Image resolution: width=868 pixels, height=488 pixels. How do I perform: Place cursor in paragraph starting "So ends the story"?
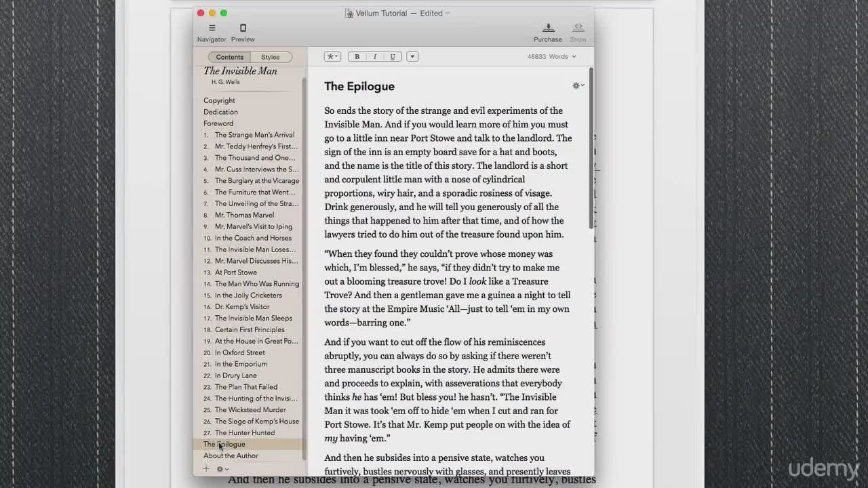tap(448, 172)
